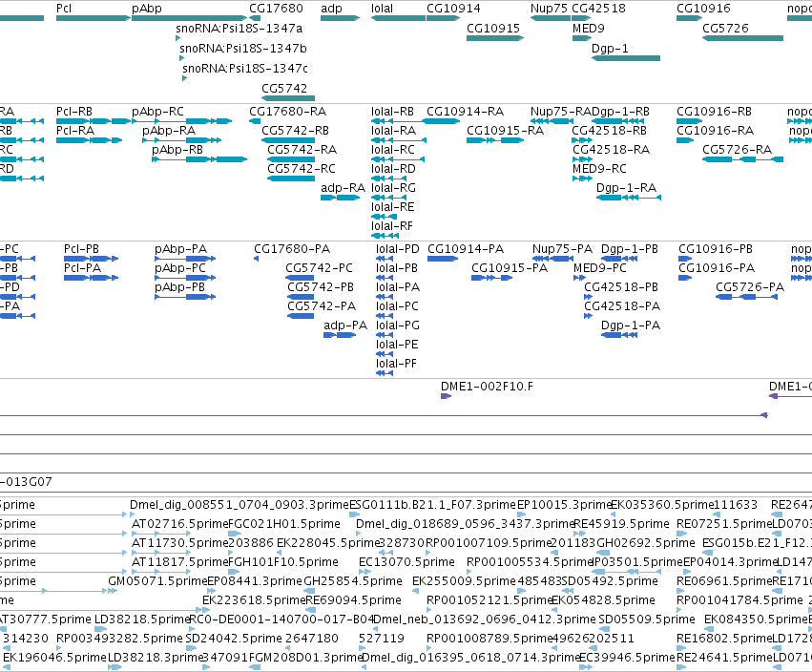Select transcript MED9-RC

coord(582,178)
